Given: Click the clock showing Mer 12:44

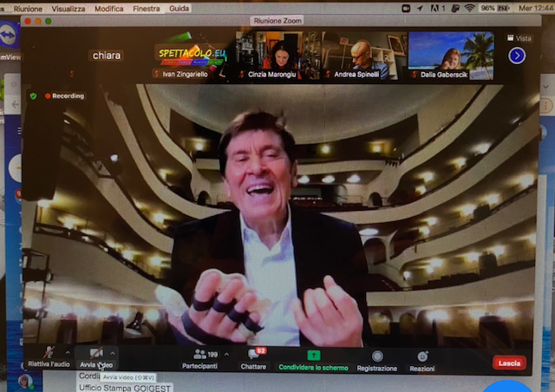Looking at the screenshot, I should coord(536,8).
